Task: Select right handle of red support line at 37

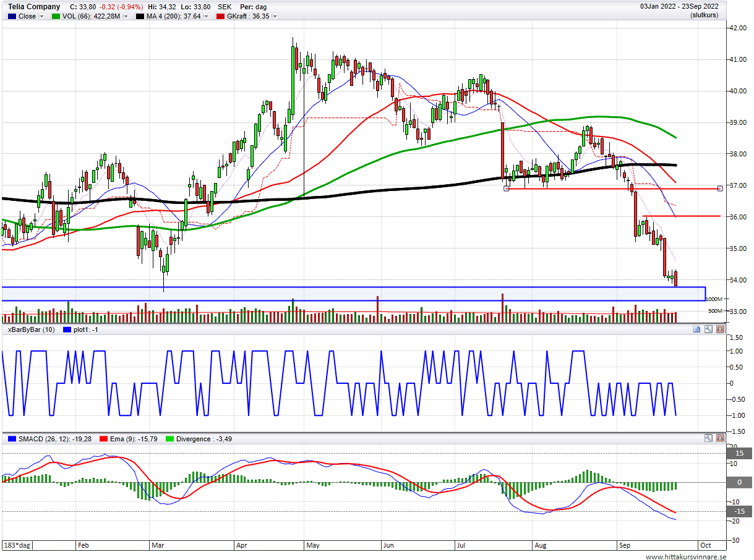Action: [x=720, y=189]
